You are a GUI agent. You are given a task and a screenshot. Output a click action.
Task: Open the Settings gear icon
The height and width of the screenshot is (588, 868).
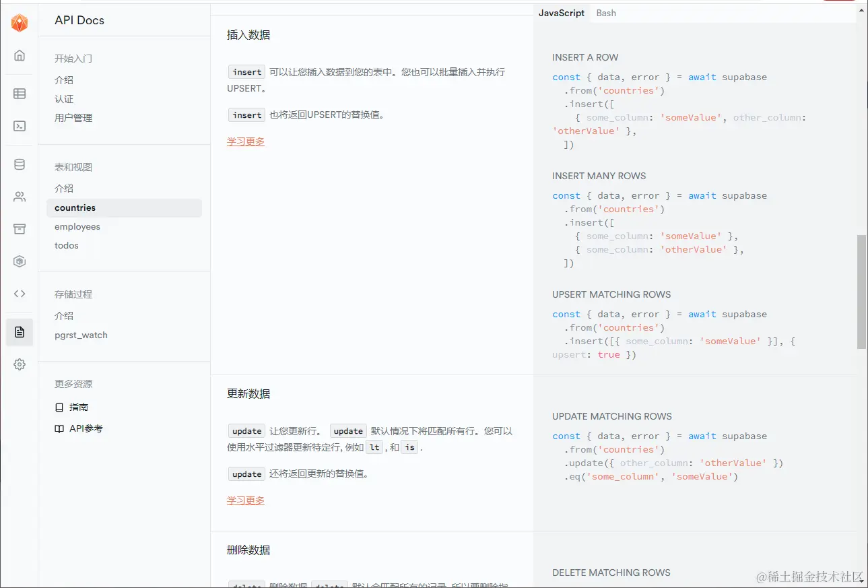pos(20,364)
